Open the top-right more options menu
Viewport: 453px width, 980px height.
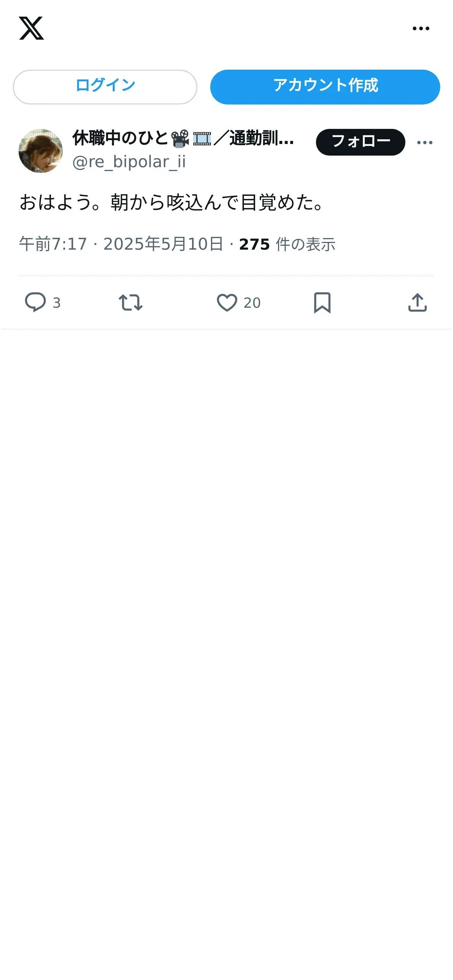tap(421, 28)
